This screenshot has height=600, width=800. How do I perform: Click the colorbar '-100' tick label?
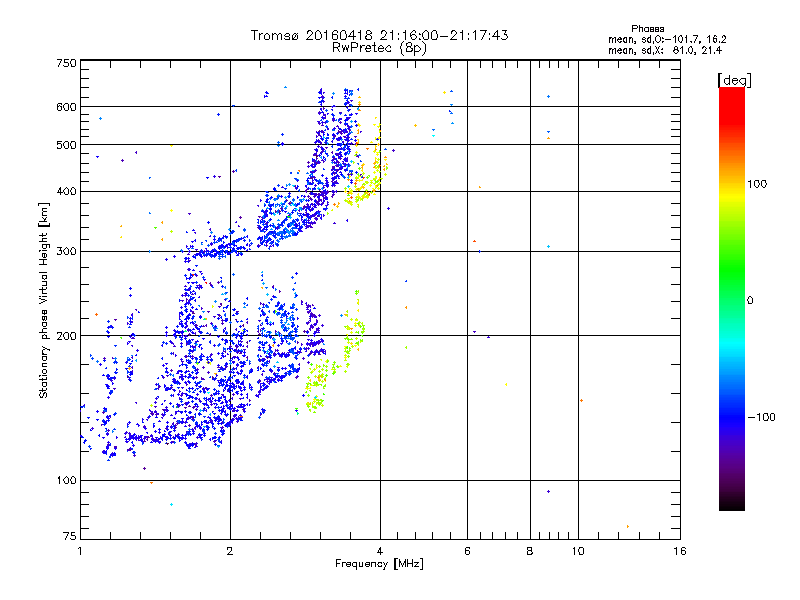coord(762,417)
